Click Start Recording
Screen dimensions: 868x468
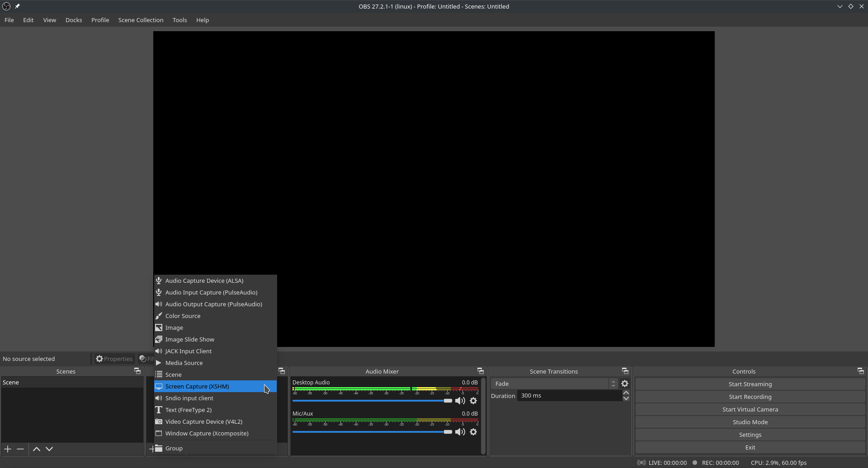point(750,397)
